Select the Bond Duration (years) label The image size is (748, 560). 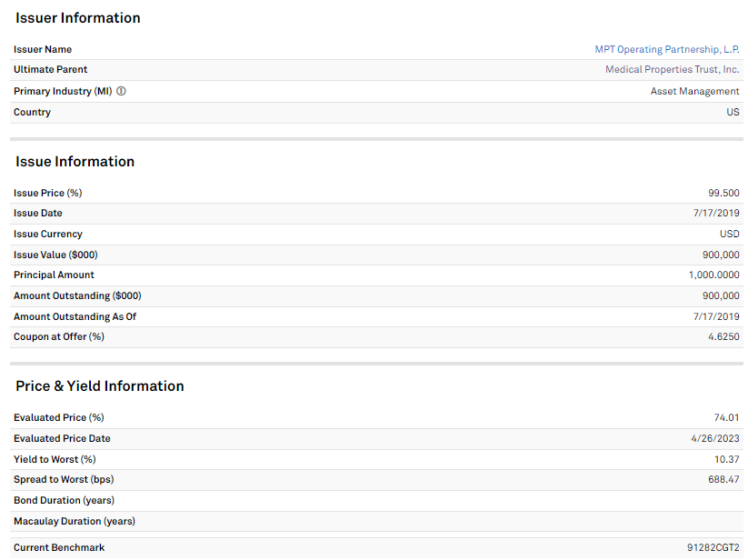click(x=64, y=501)
